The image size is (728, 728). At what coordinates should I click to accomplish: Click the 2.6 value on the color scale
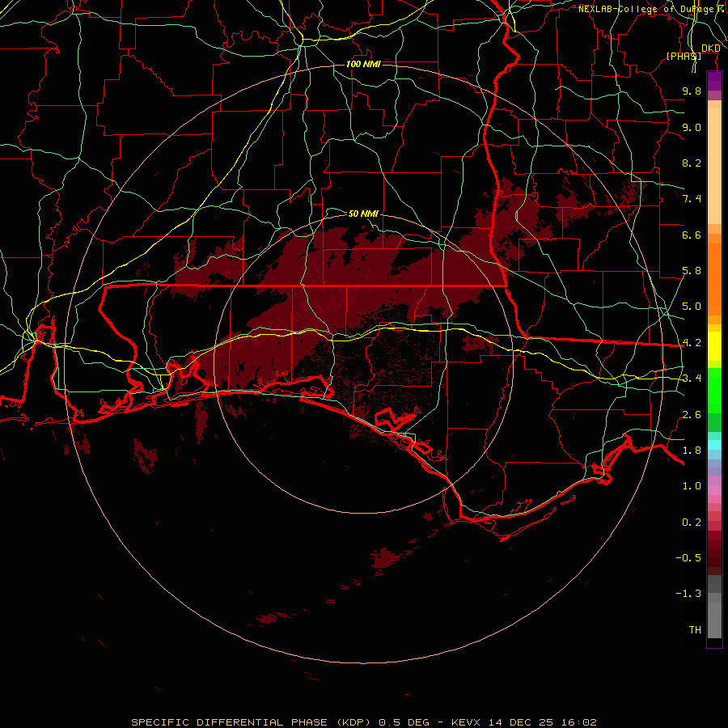(x=692, y=415)
